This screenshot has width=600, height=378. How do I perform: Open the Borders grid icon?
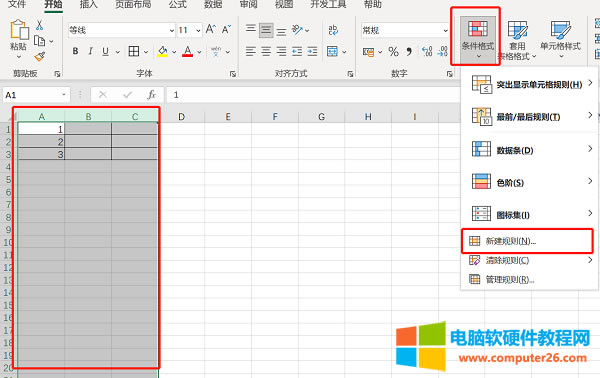[134, 51]
